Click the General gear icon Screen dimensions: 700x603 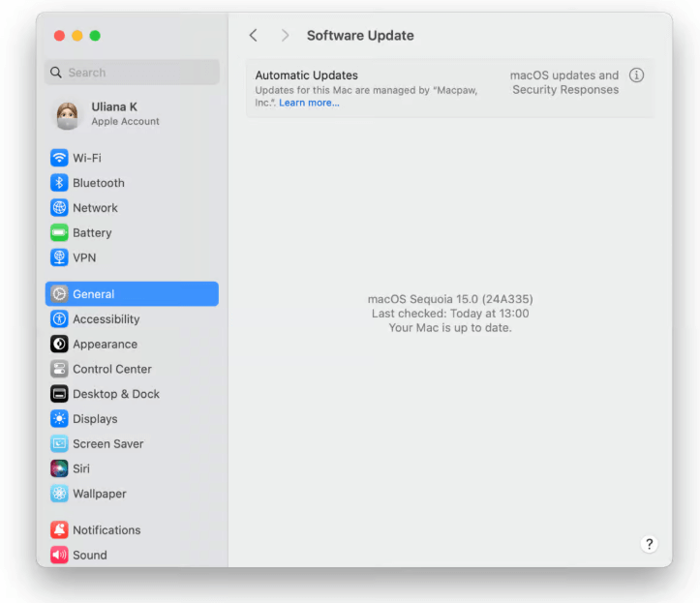(59, 293)
